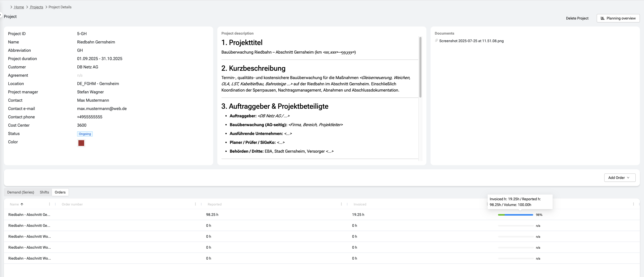Click the paperclip icon next to the screenshot document

437,41
